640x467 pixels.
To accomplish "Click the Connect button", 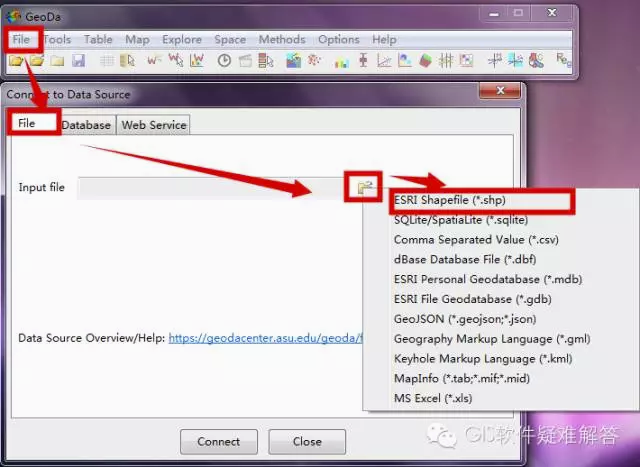I will pos(219,441).
